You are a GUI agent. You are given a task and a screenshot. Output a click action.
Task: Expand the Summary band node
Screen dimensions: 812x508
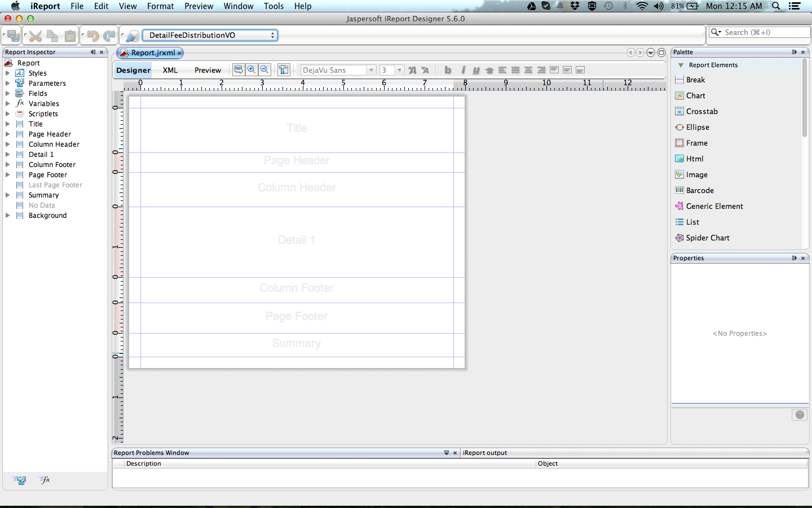[7, 195]
